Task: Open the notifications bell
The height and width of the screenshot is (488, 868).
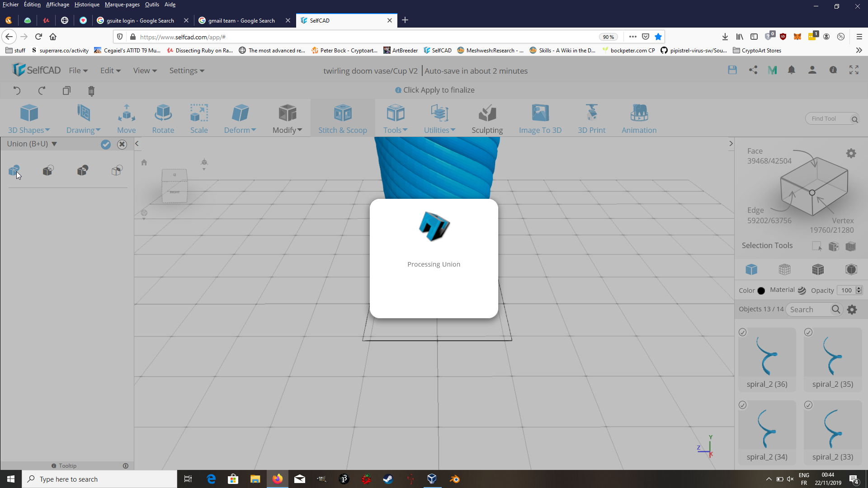Action: pos(792,70)
